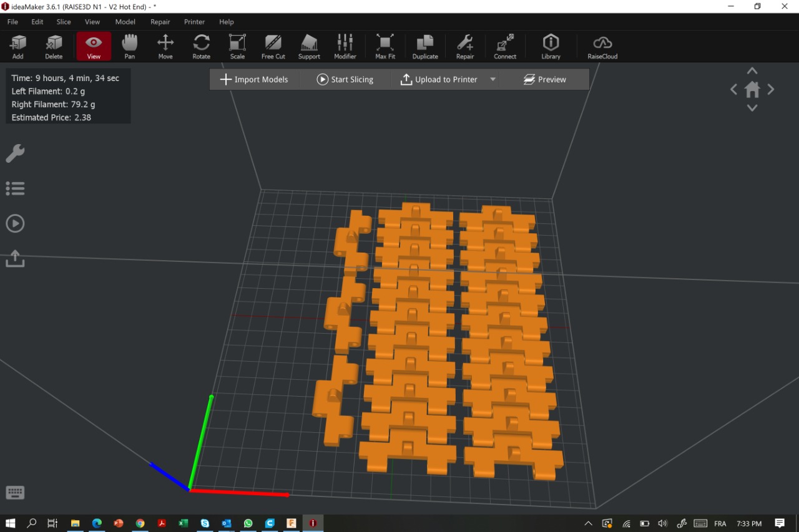The width and height of the screenshot is (799, 532).
Task: Click the Right Filament 79.2 g text
Action: pyautogui.click(x=53, y=104)
